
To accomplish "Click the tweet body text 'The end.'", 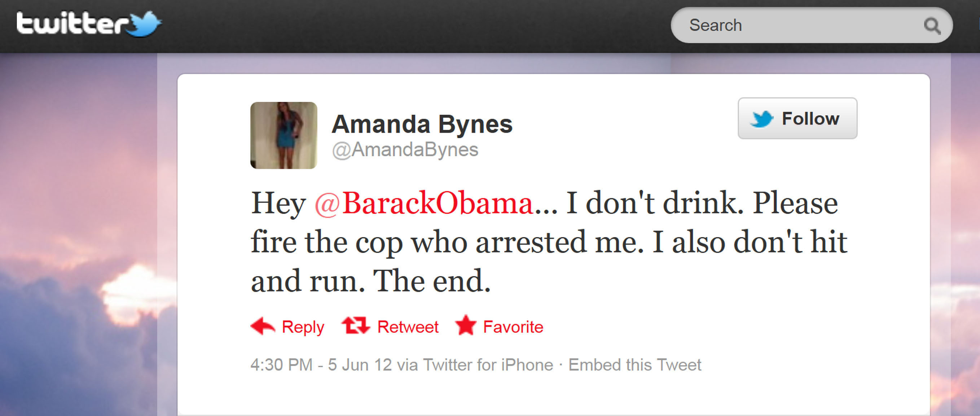I will tap(432, 281).
